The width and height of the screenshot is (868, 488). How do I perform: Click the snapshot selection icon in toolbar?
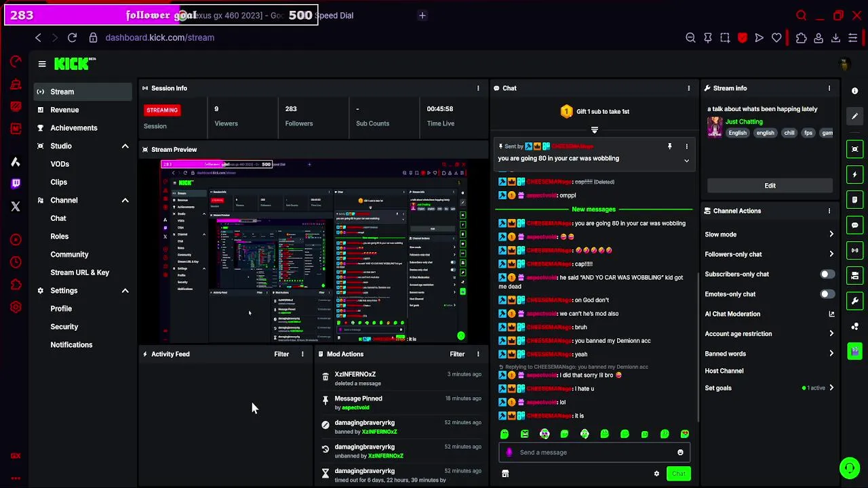click(725, 38)
